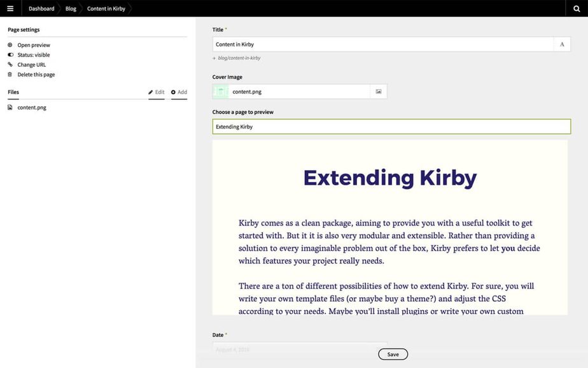Click the title field font icon

click(x=562, y=45)
